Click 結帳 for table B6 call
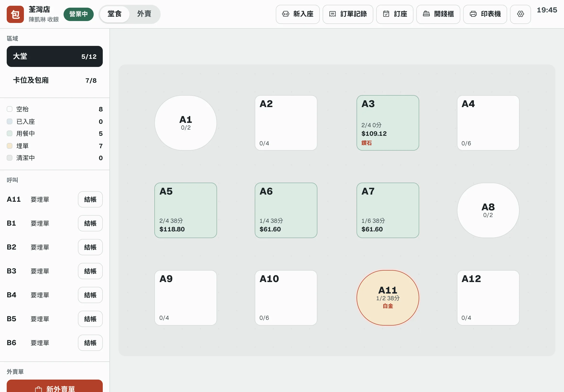The height and width of the screenshot is (392, 564). coord(90,343)
